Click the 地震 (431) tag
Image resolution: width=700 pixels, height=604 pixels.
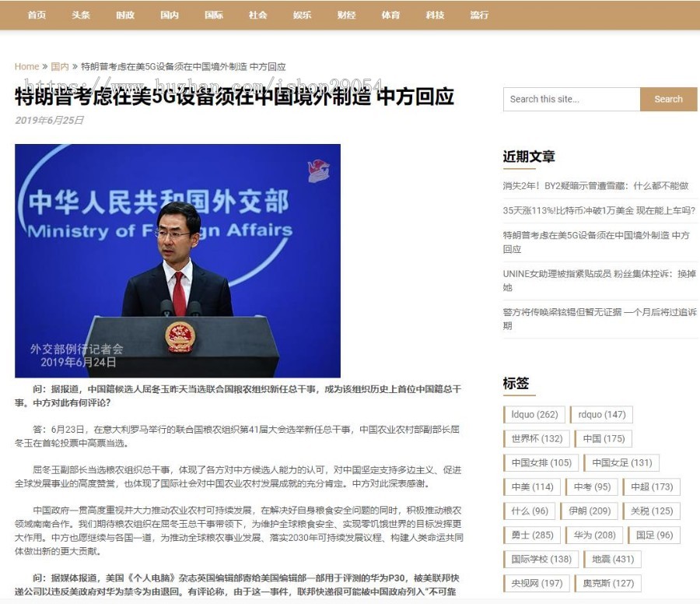tap(614, 559)
